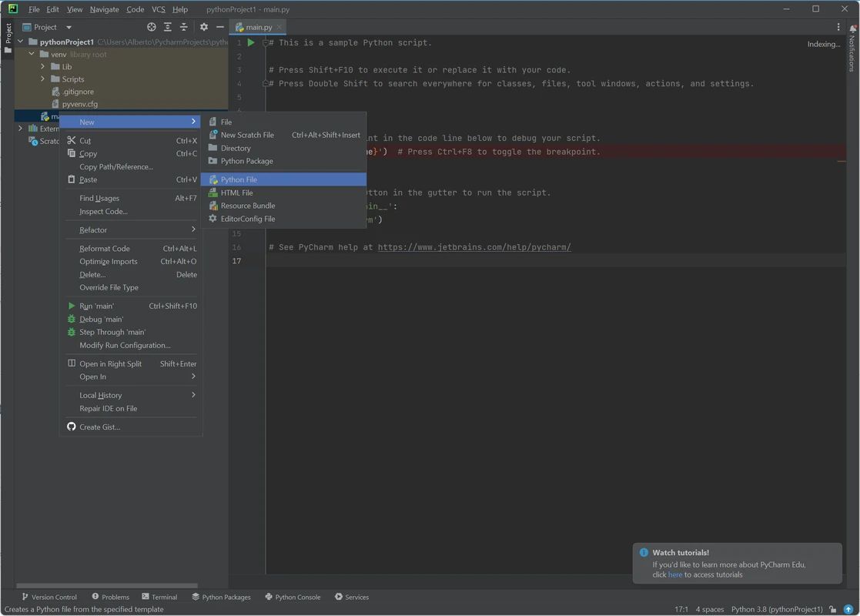Image resolution: width=860 pixels, height=616 pixels.
Task: Click the Indexing progress indicator
Action: point(823,45)
